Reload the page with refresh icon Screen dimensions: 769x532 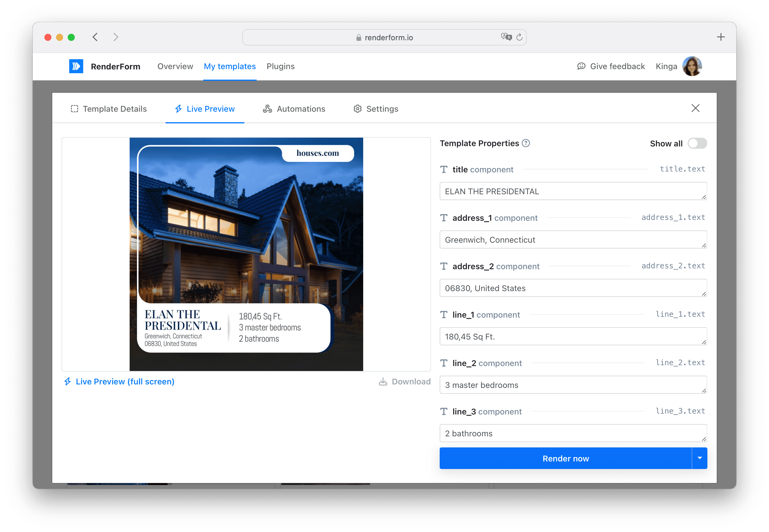tap(519, 37)
